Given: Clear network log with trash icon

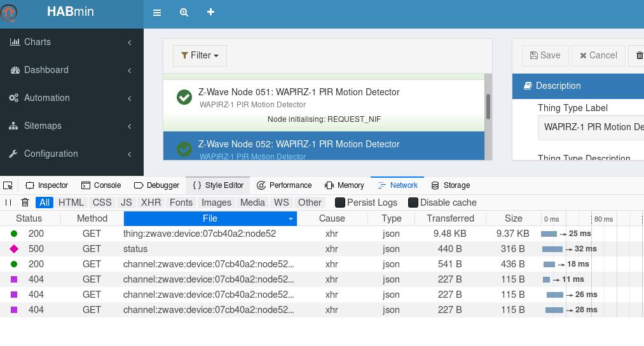Looking at the screenshot, I should 25,203.
